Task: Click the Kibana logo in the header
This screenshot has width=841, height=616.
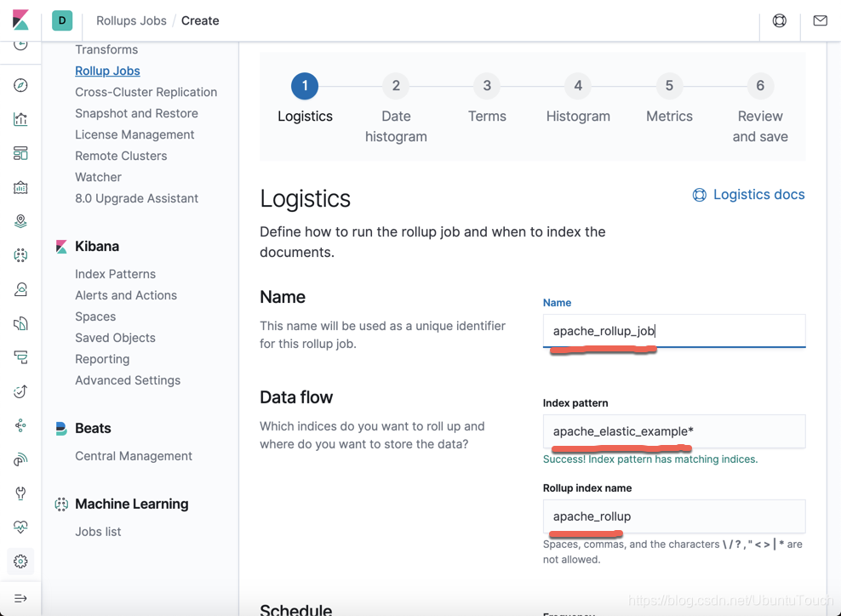Action: coord(20,20)
